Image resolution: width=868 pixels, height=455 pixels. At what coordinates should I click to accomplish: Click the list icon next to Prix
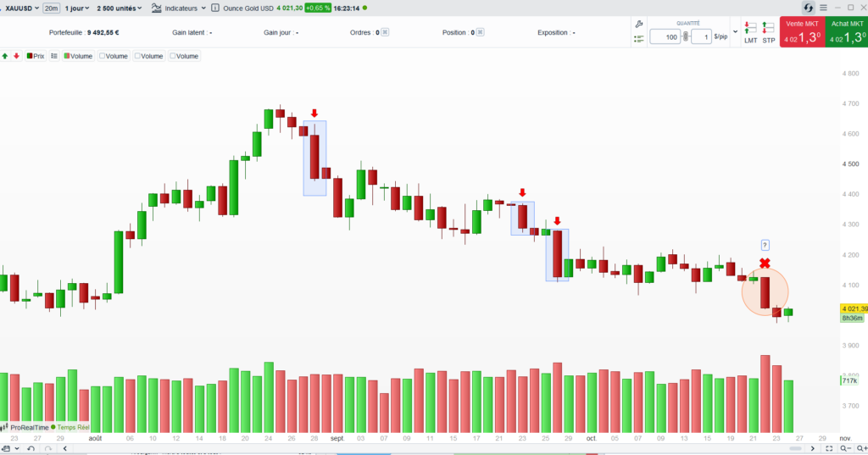pos(54,56)
